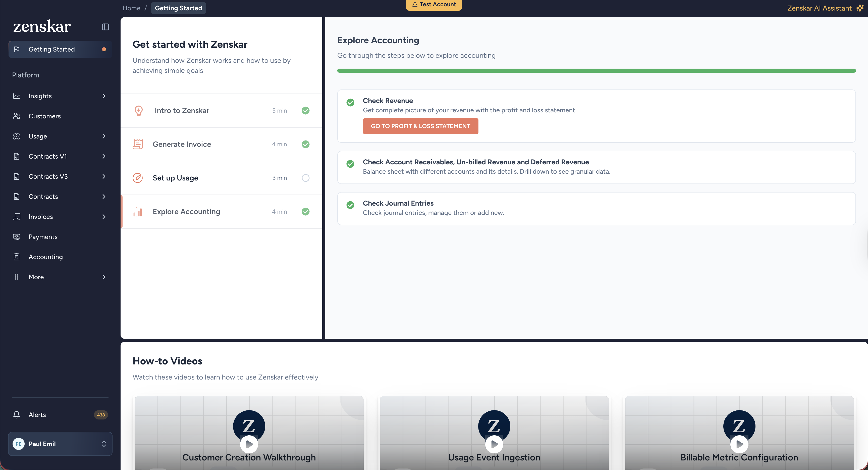Click Go To Profit & Loss Statement button
The width and height of the screenshot is (868, 470).
(420, 126)
